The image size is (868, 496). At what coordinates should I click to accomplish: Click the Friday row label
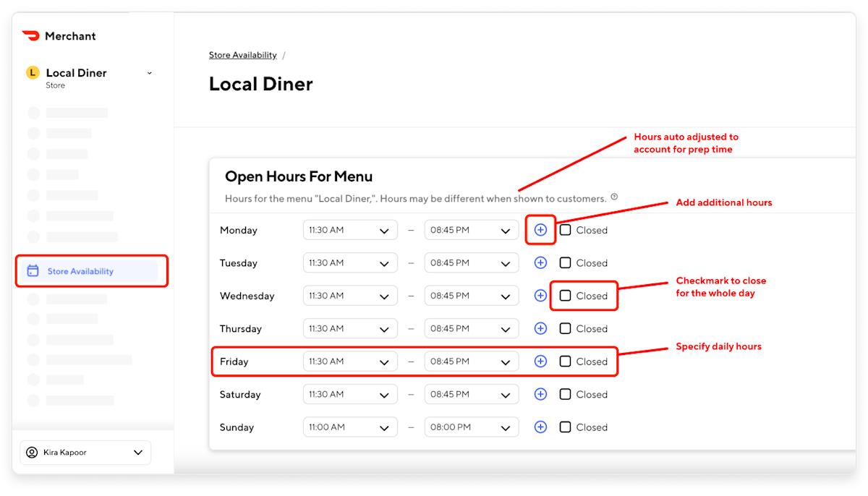click(x=234, y=362)
